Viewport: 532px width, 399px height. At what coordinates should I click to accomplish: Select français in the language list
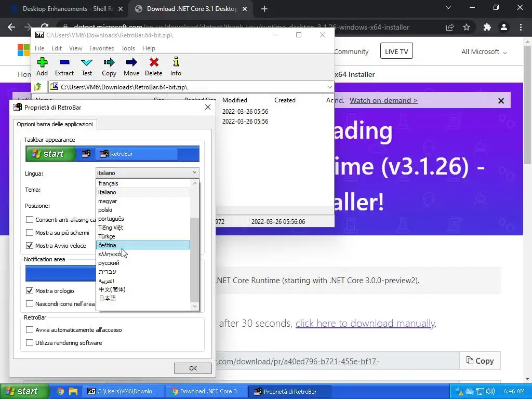[x=143, y=183]
